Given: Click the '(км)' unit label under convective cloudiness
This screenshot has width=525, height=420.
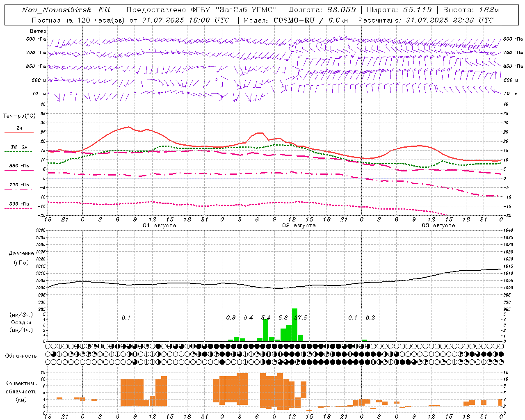Looking at the screenshot, I should point(21,399).
